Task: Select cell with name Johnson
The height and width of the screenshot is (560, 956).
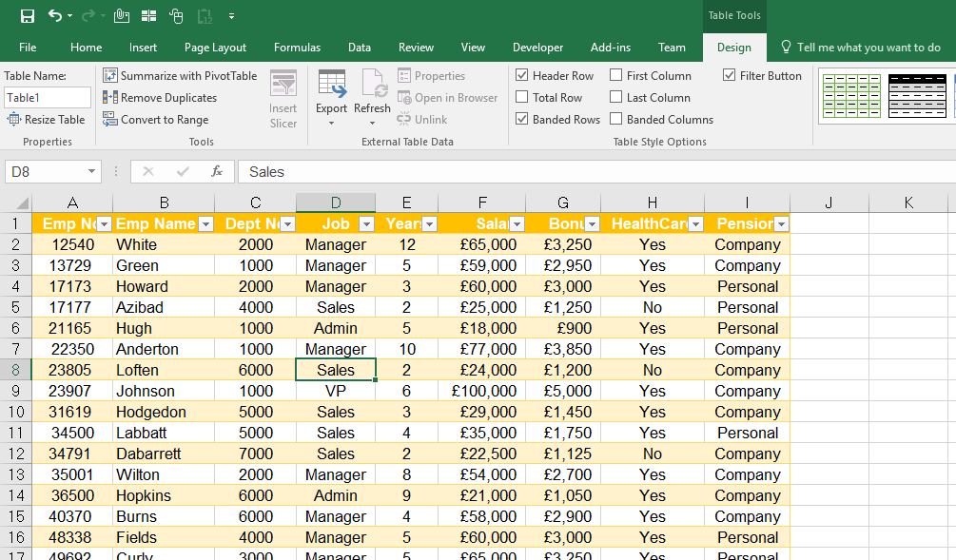Action: 164,391
